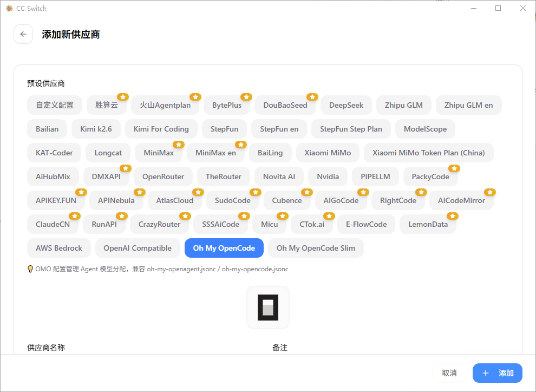Image resolution: width=536 pixels, height=392 pixels.
Task: Select Kimi k2.6 preset
Action: (96, 129)
